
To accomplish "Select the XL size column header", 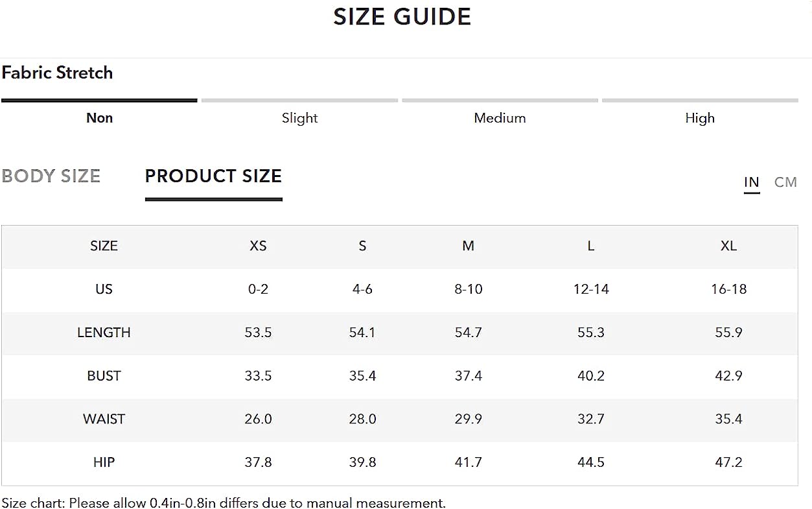I will (728, 246).
